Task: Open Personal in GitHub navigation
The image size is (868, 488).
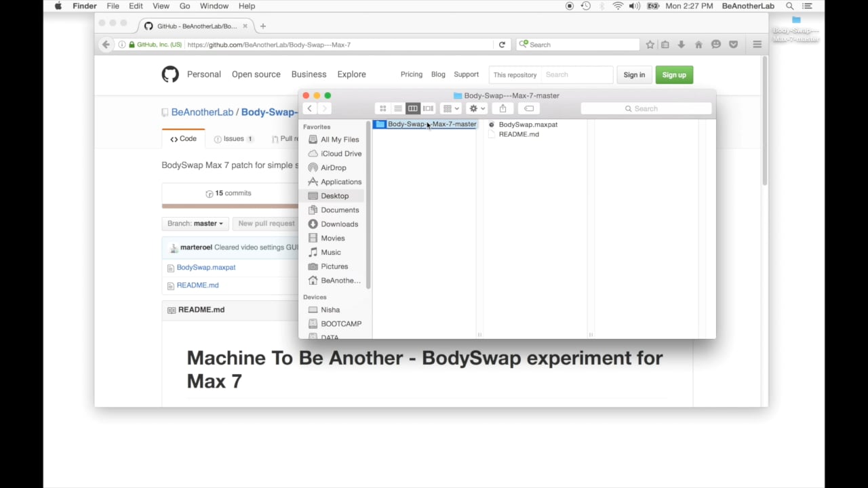Action: 204,75
